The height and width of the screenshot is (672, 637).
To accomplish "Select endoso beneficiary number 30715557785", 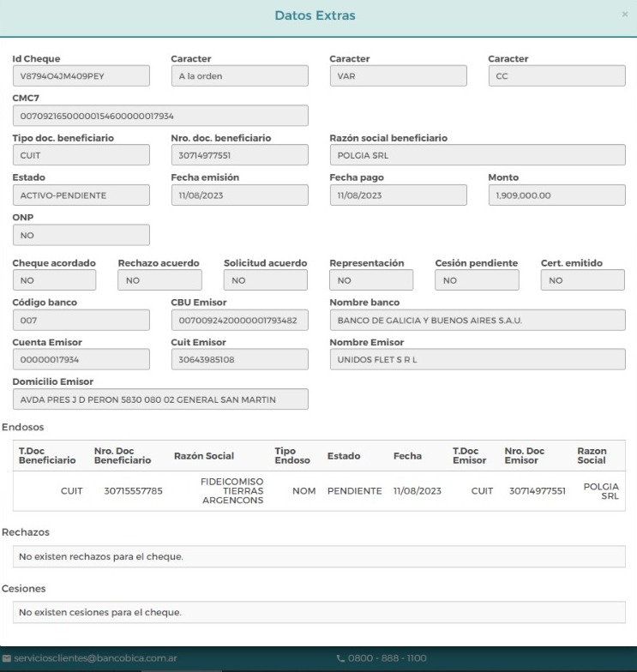I will [x=134, y=491].
